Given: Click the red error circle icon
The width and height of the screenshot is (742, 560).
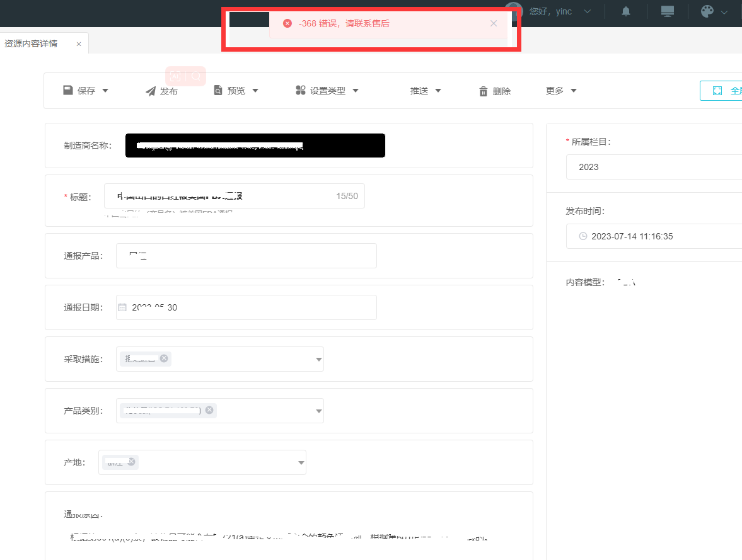Looking at the screenshot, I should click(x=287, y=23).
